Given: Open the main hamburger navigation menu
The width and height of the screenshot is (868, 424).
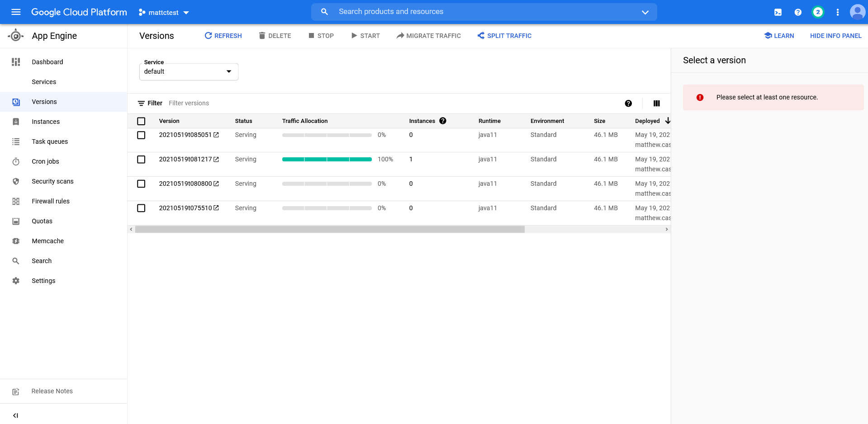Looking at the screenshot, I should (x=16, y=12).
